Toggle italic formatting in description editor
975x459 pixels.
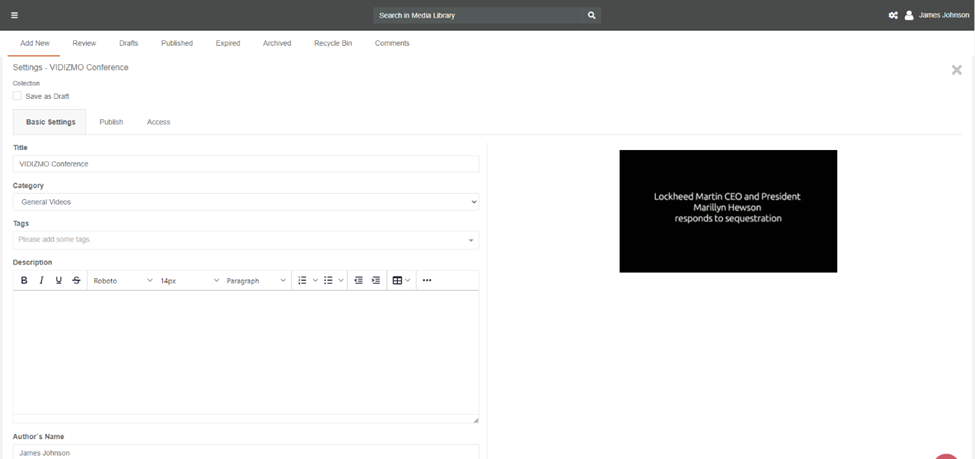pos(41,281)
